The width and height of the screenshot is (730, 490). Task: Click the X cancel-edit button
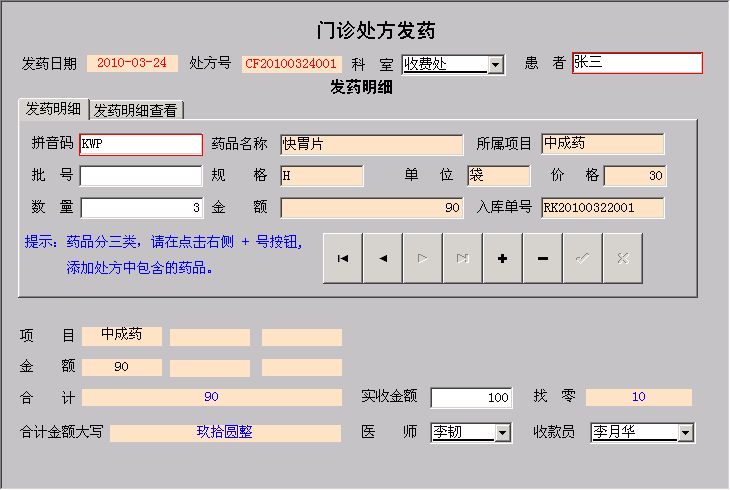pyautogui.click(x=622, y=258)
